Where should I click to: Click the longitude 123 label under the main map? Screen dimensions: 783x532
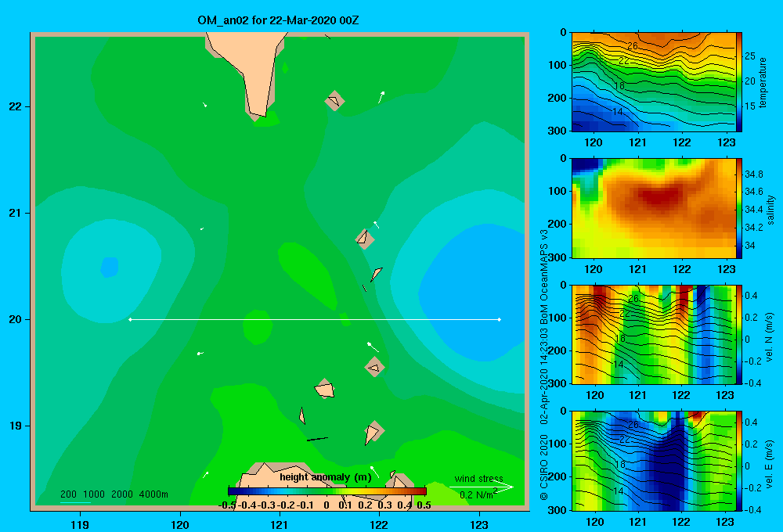pos(479,524)
